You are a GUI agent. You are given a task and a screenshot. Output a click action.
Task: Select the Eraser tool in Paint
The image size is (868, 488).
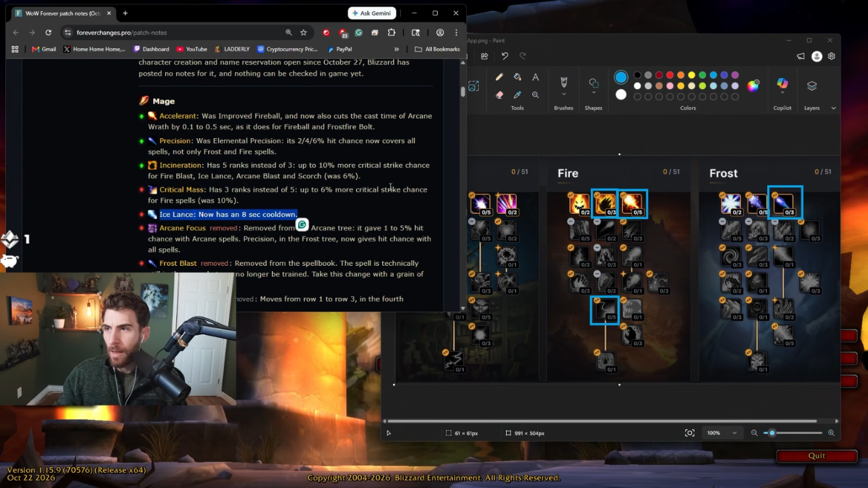click(x=499, y=95)
